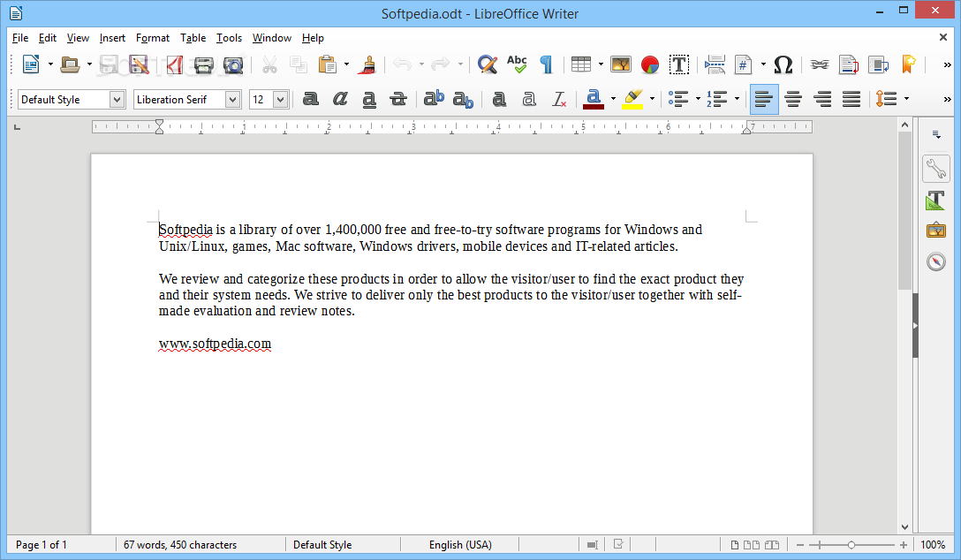Toggle italic formatting
Screen dimensions: 961x560
[340, 99]
